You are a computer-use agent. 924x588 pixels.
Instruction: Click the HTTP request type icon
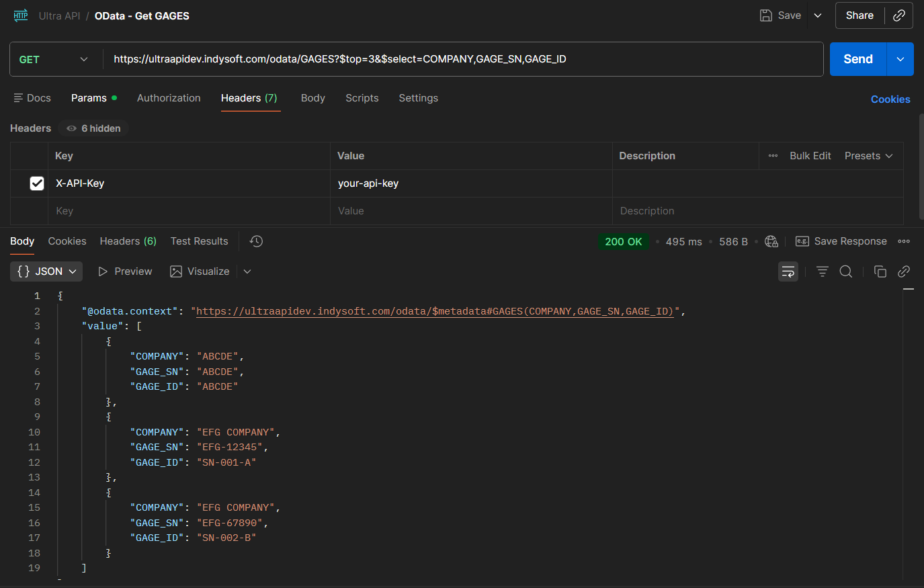tap(21, 15)
